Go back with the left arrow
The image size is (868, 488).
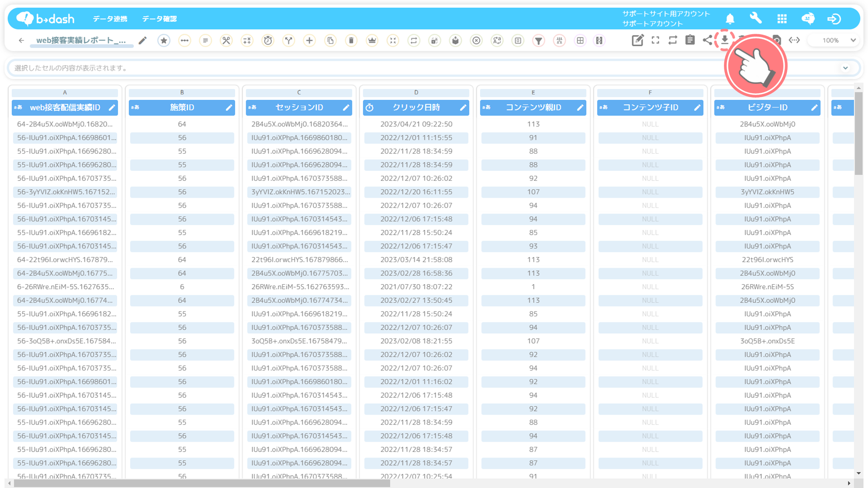21,40
